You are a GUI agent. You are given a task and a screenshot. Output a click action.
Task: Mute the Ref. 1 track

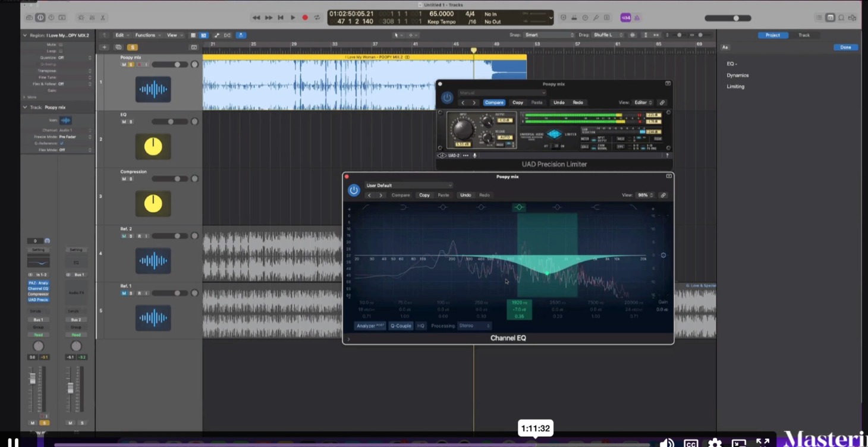tap(124, 293)
